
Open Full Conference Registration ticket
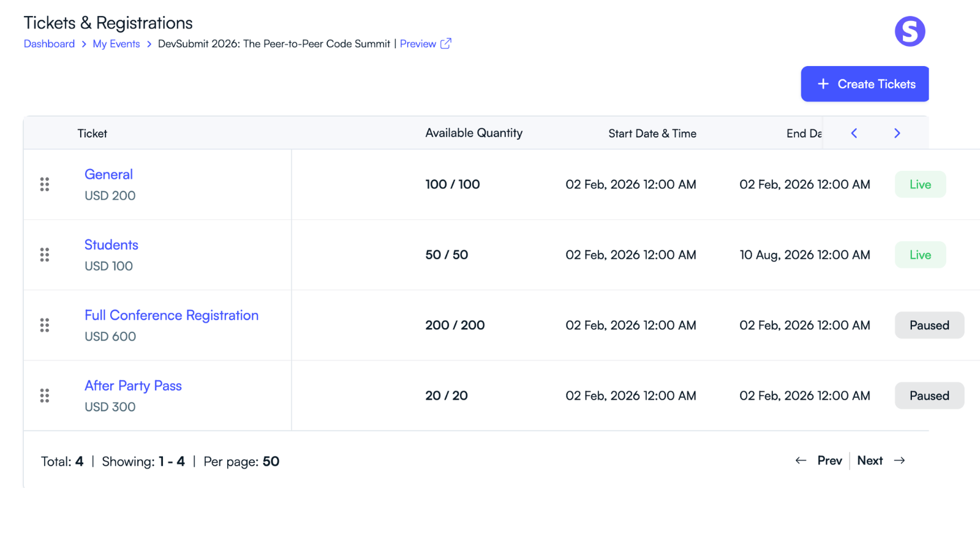pyautogui.click(x=171, y=315)
